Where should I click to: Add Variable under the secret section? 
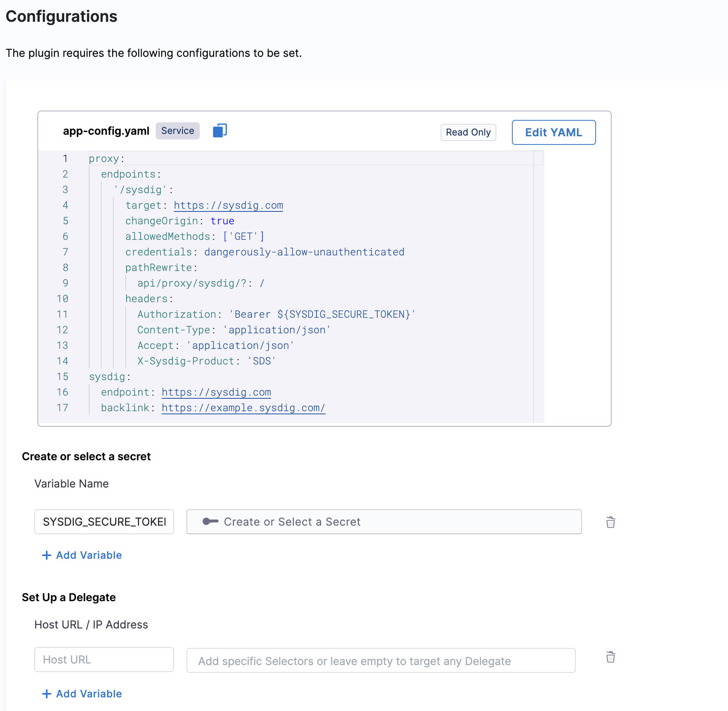click(82, 555)
